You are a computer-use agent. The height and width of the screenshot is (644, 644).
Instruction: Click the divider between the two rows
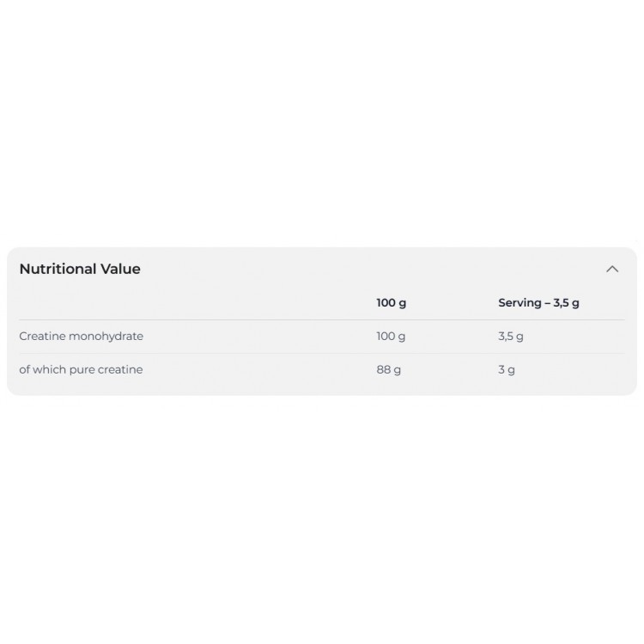tap(322, 353)
